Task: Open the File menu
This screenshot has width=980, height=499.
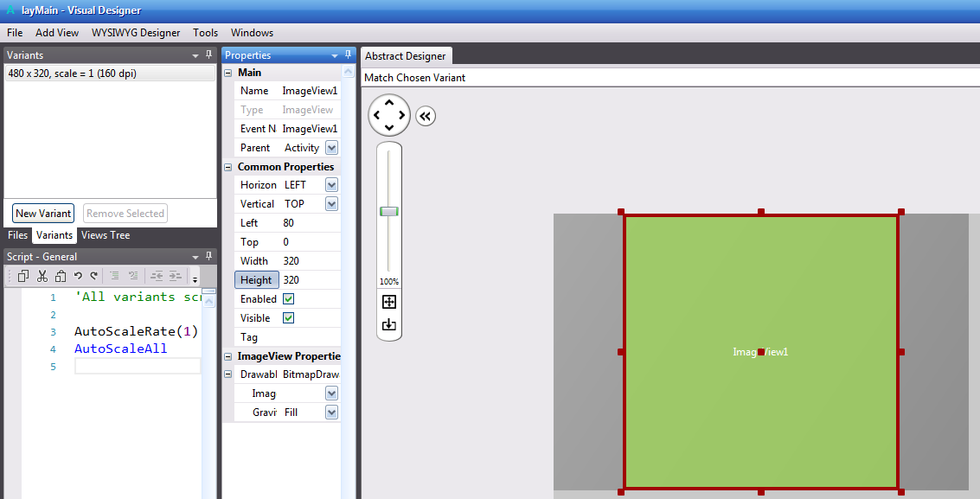Action: pyautogui.click(x=15, y=33)
